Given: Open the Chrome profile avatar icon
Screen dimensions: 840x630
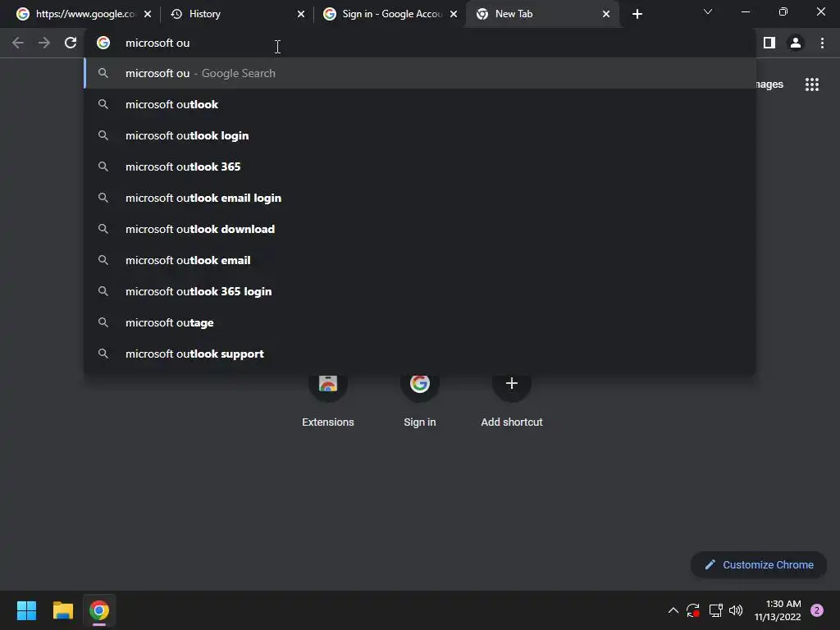Looking at the screenshot, I should tap(796, 43).
